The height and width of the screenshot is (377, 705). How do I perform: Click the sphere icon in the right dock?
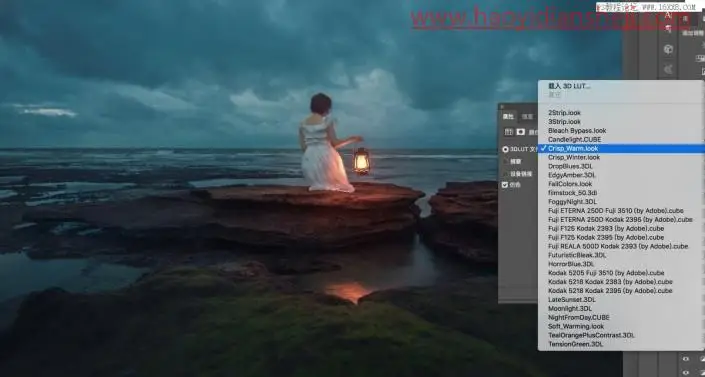point(669,49)
